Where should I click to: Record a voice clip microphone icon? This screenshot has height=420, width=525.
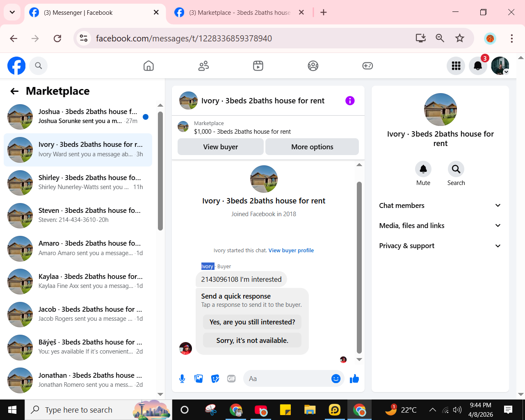(182, 379)
